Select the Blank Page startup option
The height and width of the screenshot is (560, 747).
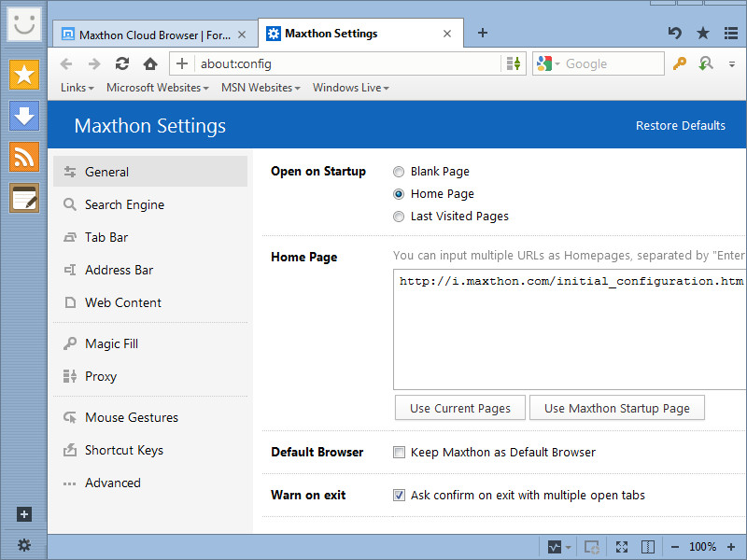point(399,171)
